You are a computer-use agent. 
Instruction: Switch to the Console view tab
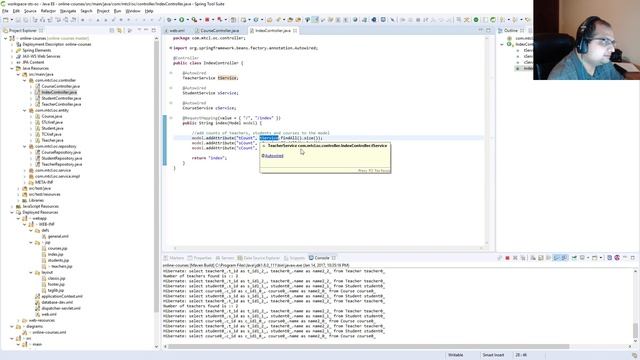[x=322, y=258]
